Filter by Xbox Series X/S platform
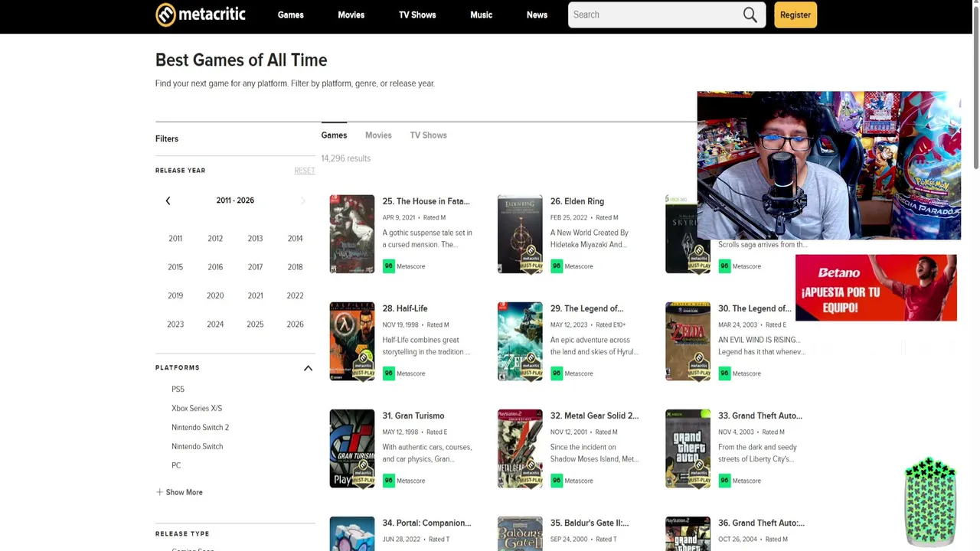Viewport: 980px width, 551px height. [x=197, y=409]
